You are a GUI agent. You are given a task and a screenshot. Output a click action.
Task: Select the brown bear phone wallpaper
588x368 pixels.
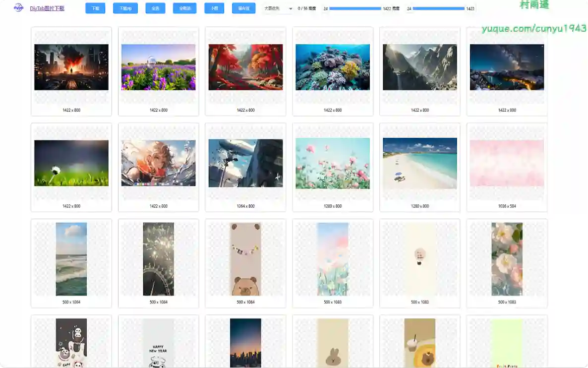pyautogui.click(x=246, y=259)
